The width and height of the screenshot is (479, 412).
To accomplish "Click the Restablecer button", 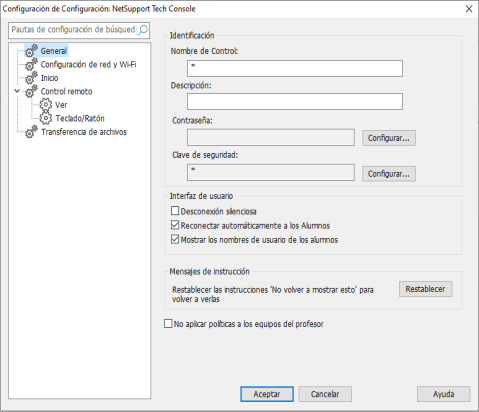I will pyautogui.click(x=425, y=289).
